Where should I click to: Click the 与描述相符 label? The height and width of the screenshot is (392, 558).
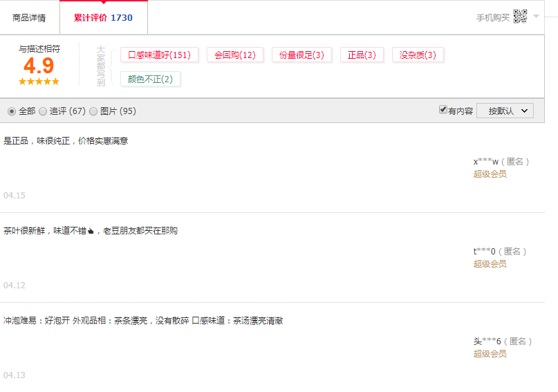point(39,48)
